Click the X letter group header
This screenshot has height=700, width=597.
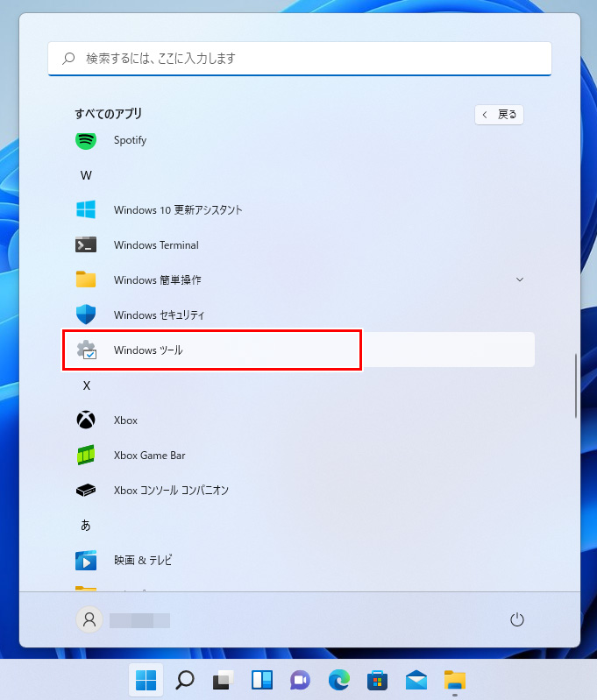86,385
